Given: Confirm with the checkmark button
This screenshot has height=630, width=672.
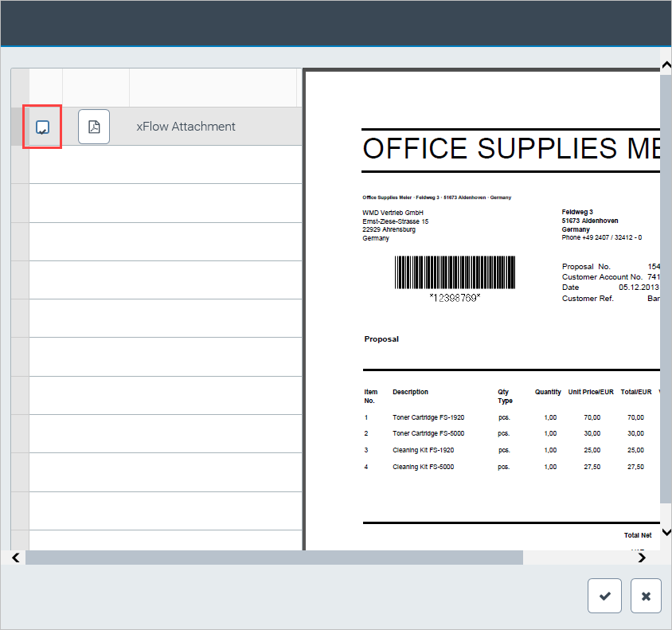Looking at the screenshot, I should point(605,596).
